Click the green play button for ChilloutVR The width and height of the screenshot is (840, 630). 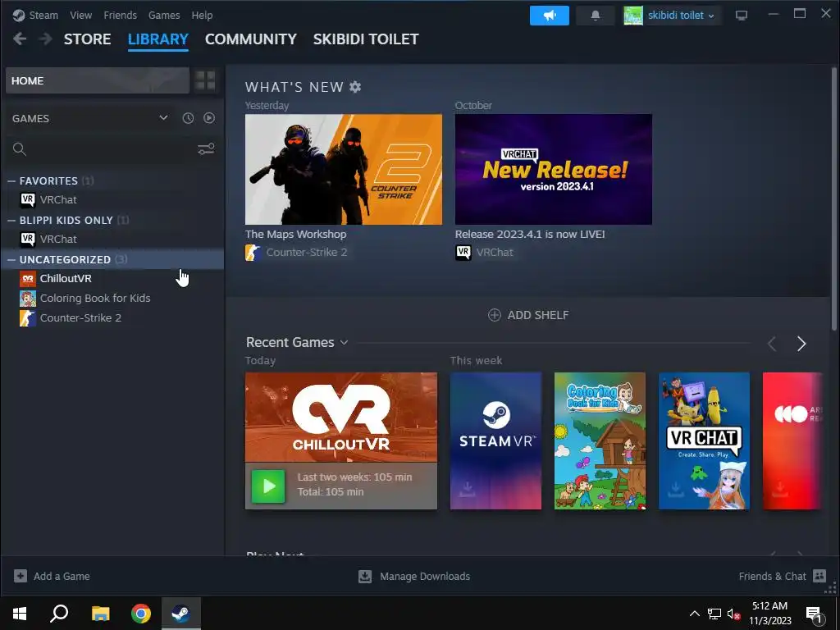pyautogui.click(x=268, y=486)
